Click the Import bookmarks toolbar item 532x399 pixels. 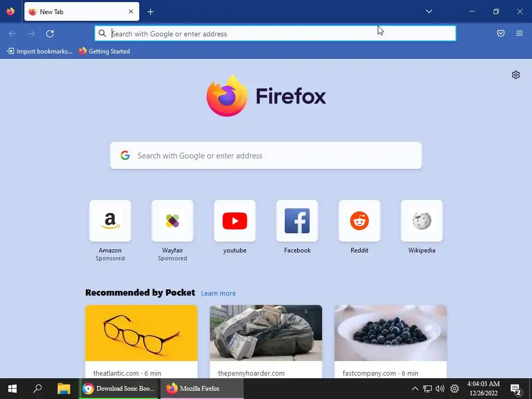pyautogui.click(x=39, y=51)
